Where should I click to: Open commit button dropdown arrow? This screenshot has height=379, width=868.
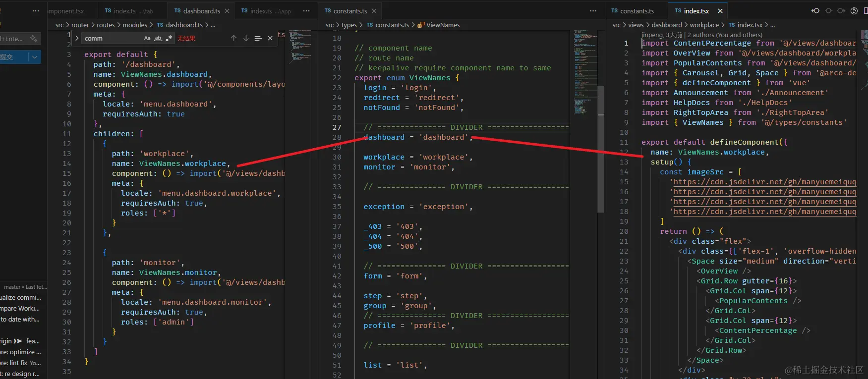(x=35, y=57)
